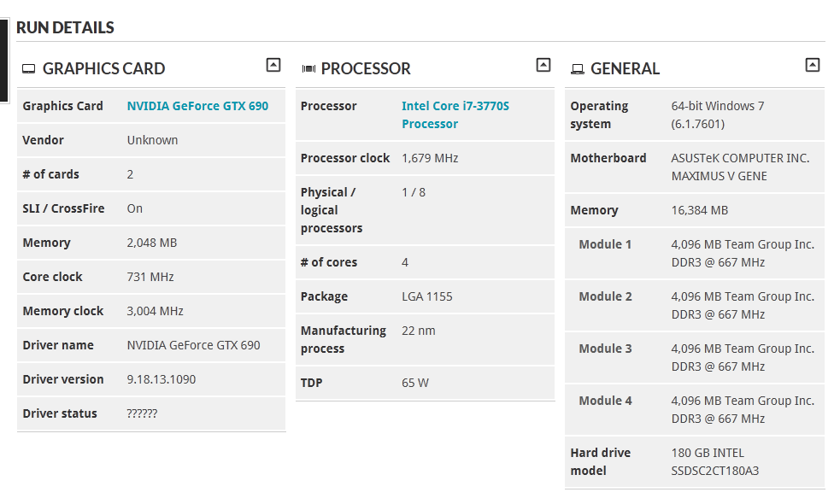Select the Vendor value 'Unknown'

152,140
